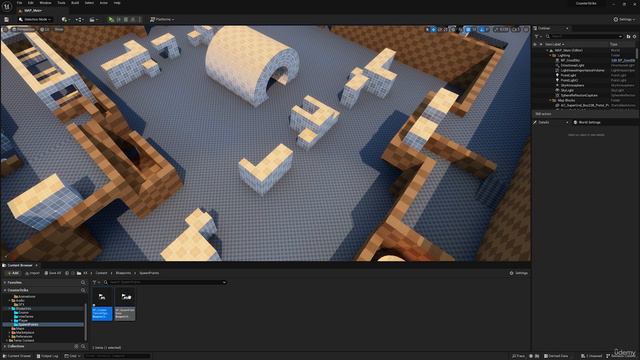Click the viewport options hamburger icon
Image resolution: width=640 pixels, height=360 pixels.
[x=5, y=29]
